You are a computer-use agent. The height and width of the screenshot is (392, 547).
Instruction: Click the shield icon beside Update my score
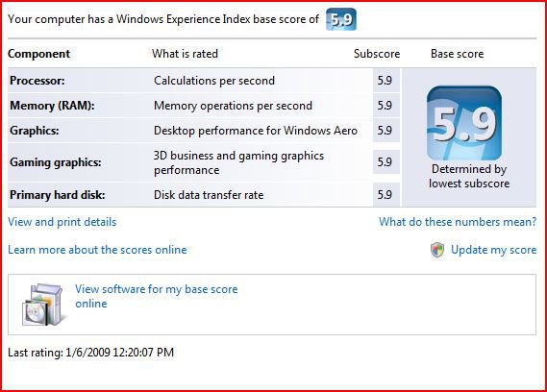tap(437, 250)
